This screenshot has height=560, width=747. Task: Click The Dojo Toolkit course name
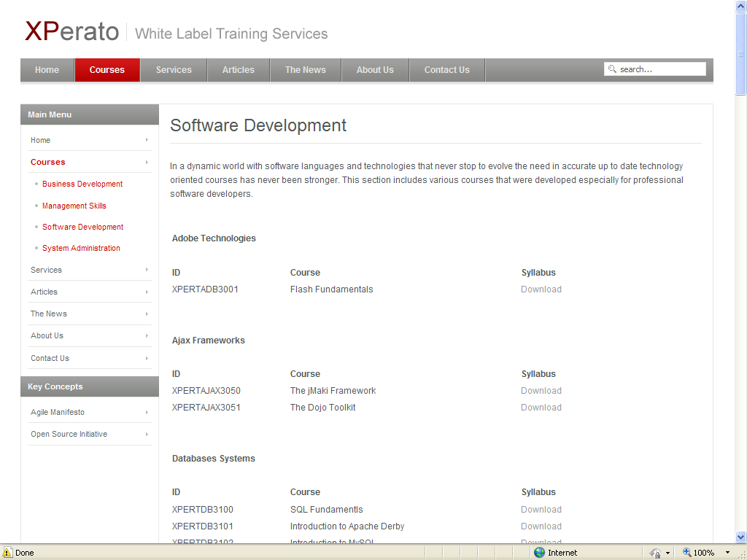(323, 408)
